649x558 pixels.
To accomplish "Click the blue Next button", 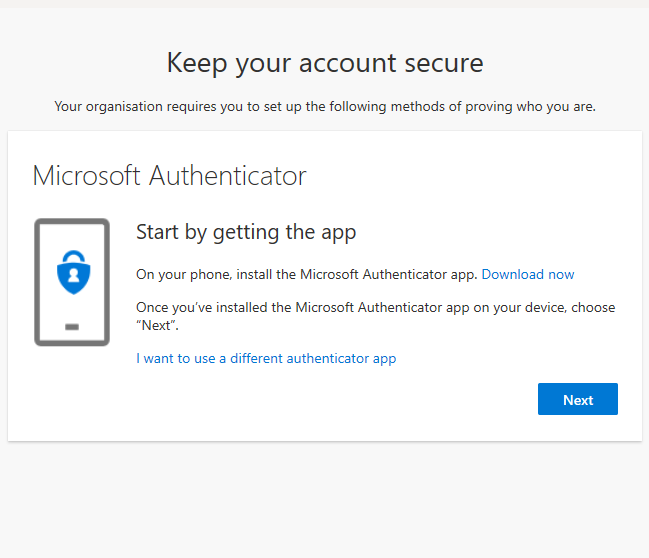I will (x=577, y=399).
